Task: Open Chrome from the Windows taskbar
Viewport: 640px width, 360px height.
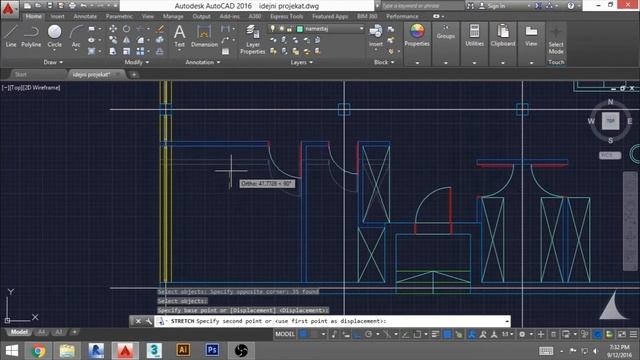Action: point(38,351)
